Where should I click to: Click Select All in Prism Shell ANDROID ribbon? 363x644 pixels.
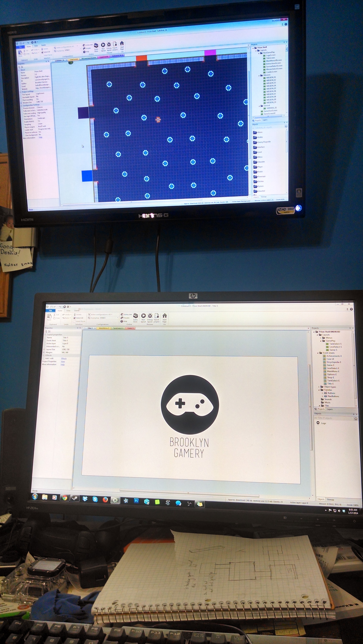78,318
